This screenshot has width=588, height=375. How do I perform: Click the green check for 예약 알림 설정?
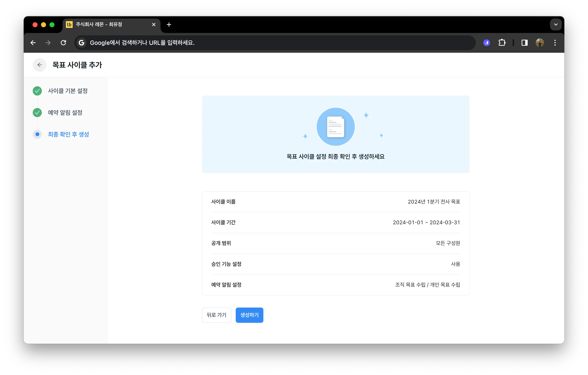coord(37,113)
